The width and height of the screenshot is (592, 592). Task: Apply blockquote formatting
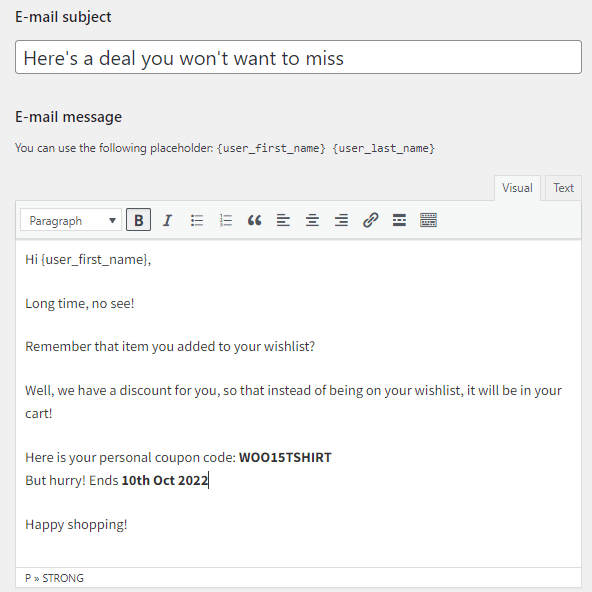coord(254,220)
